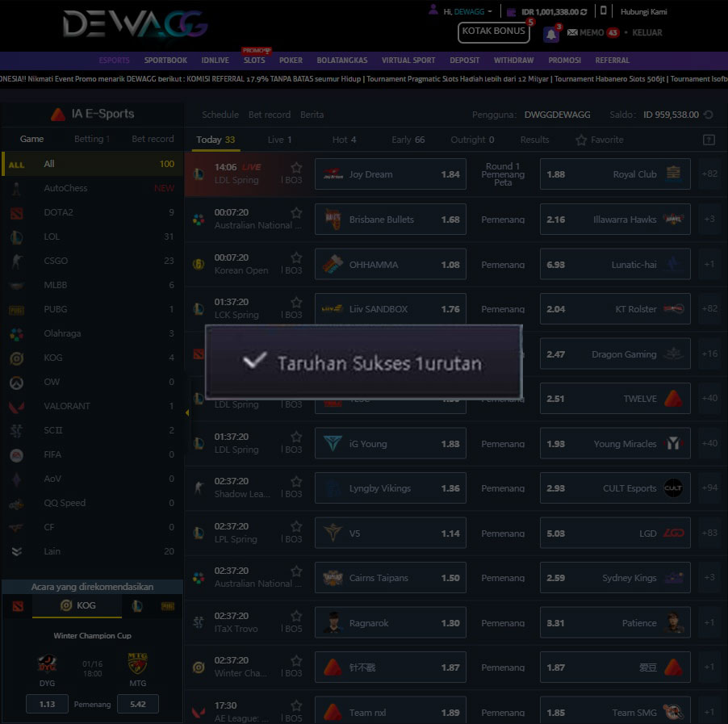This screenshot has width=728, height=724.
Task: Select MLBB game in sidebar
Action: click(92, 285)
